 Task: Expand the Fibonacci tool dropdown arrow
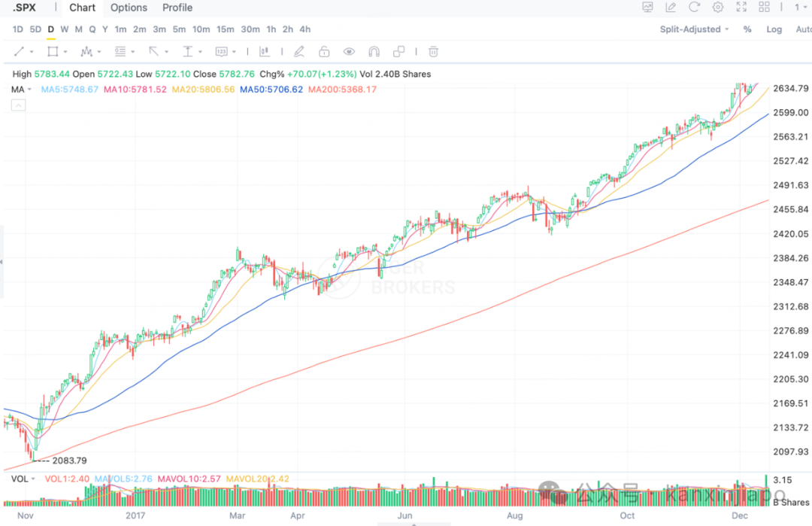[133, 52]
